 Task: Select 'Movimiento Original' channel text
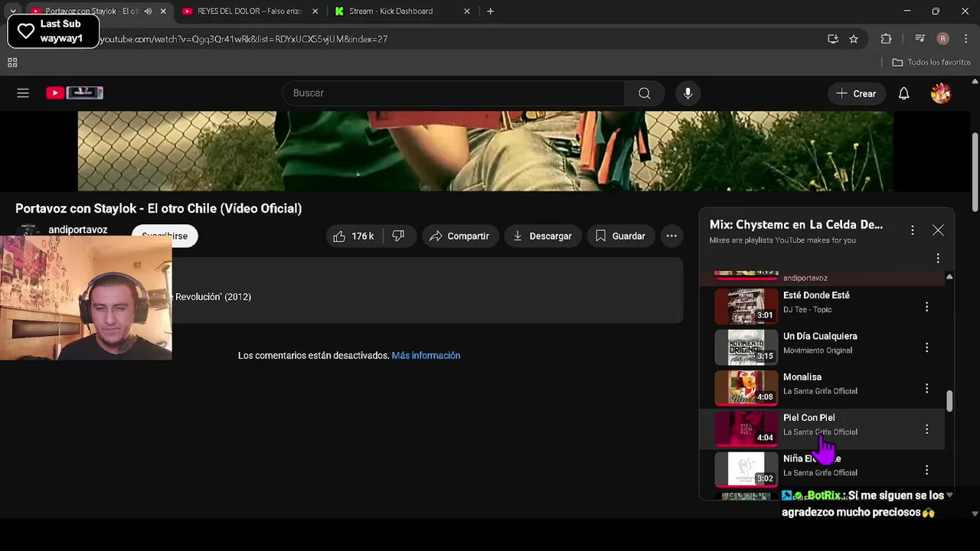click(x=818, y=350)
